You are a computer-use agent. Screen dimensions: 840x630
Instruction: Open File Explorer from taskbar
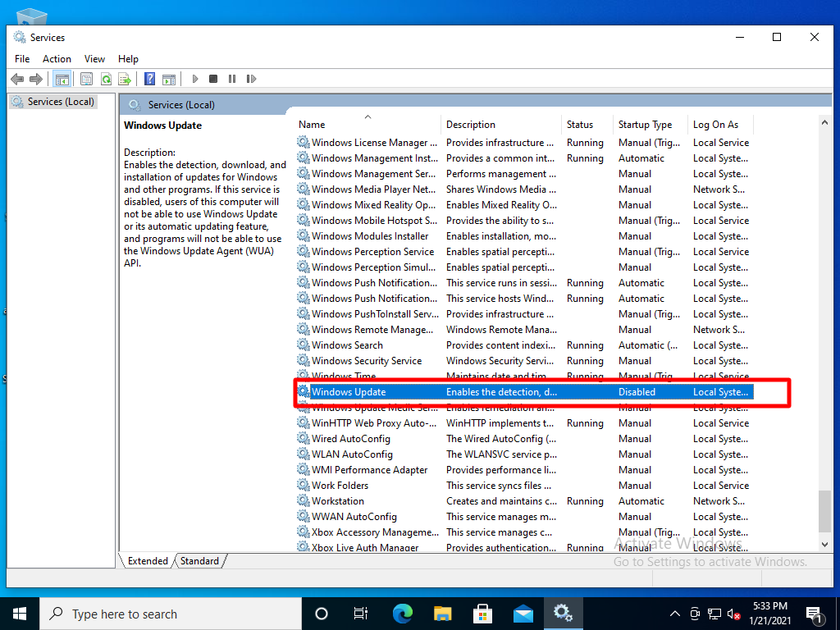[x=442, y=614]
